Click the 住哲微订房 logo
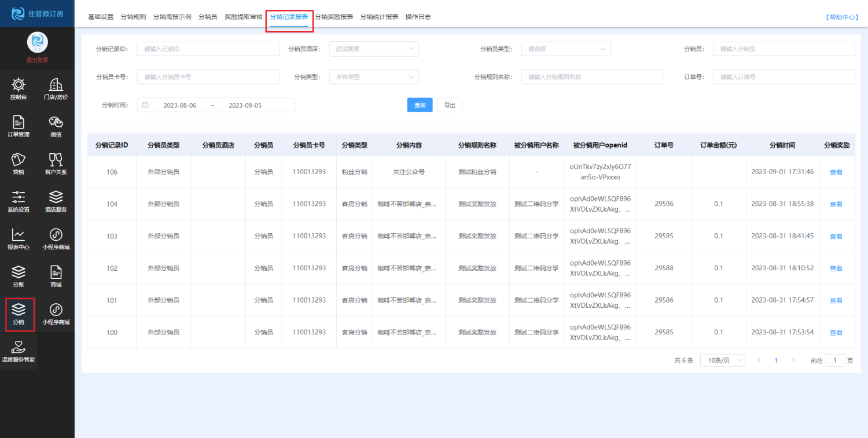The image size is (868, 438). pyautogui.click(x=37, y=13)
